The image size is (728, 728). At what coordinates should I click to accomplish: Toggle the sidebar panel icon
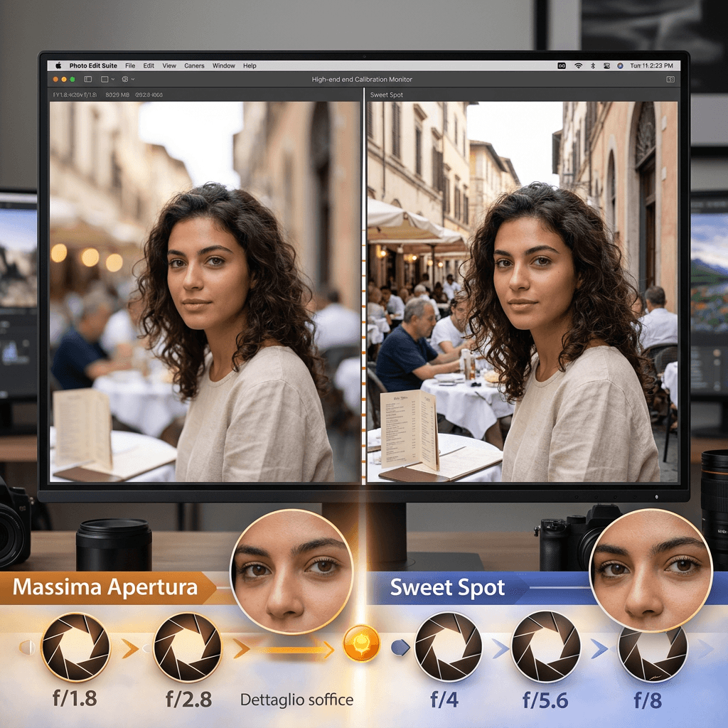87,80
